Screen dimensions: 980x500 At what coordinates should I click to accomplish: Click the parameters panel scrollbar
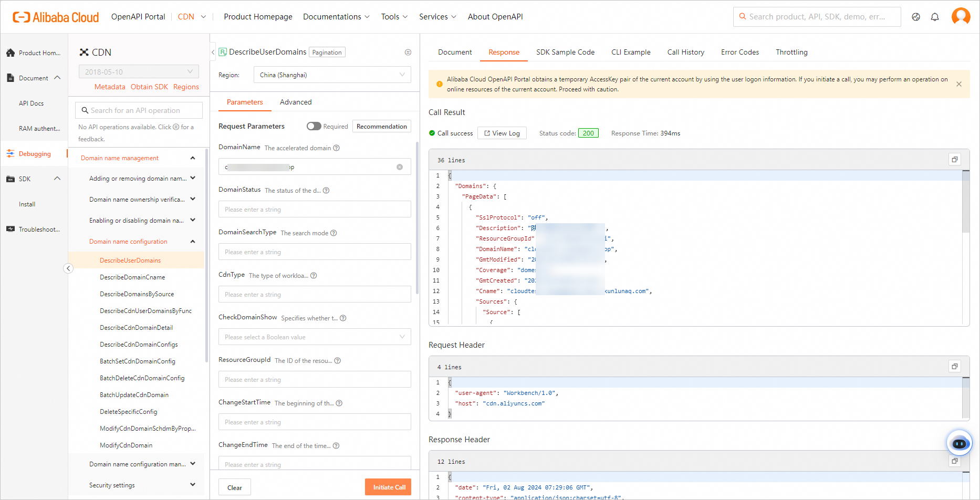pos(418,218)
